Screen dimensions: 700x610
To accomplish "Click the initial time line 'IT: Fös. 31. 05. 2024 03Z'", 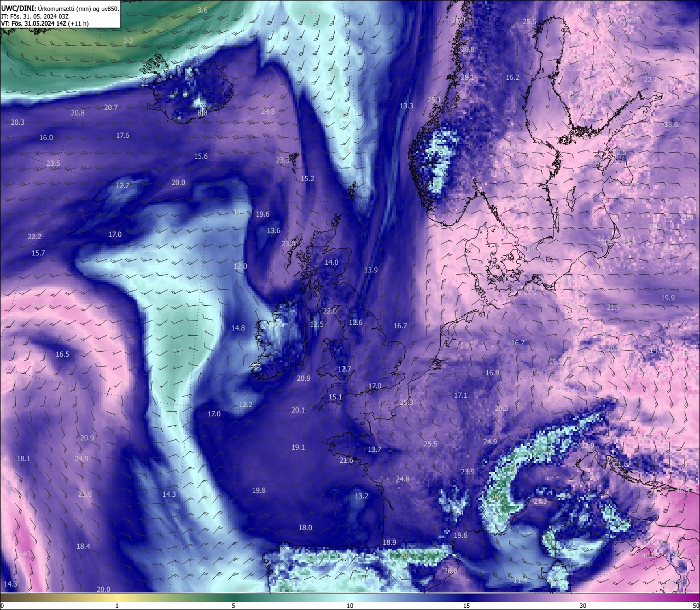I will 35,16.
